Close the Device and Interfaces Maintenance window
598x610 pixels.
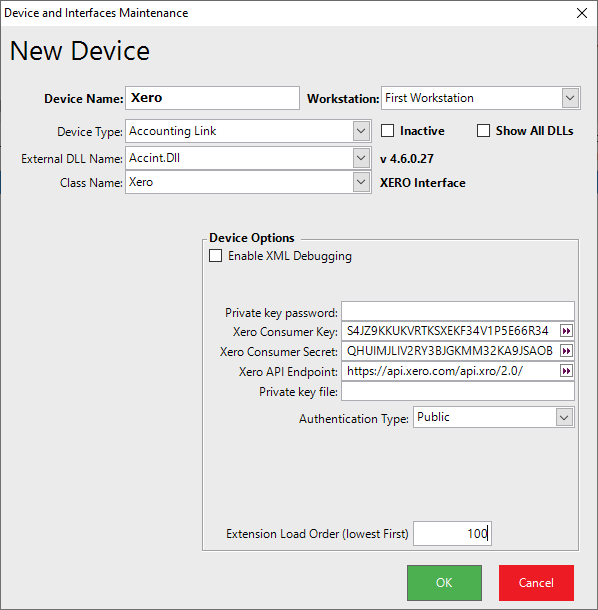pyautogui.click(x=582, y=13)
